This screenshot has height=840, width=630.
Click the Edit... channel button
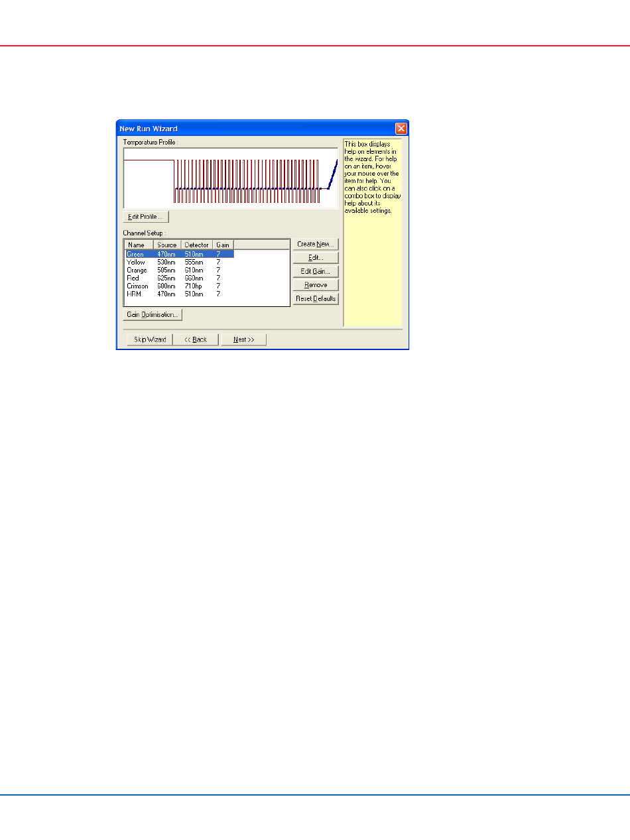[316, 257]
